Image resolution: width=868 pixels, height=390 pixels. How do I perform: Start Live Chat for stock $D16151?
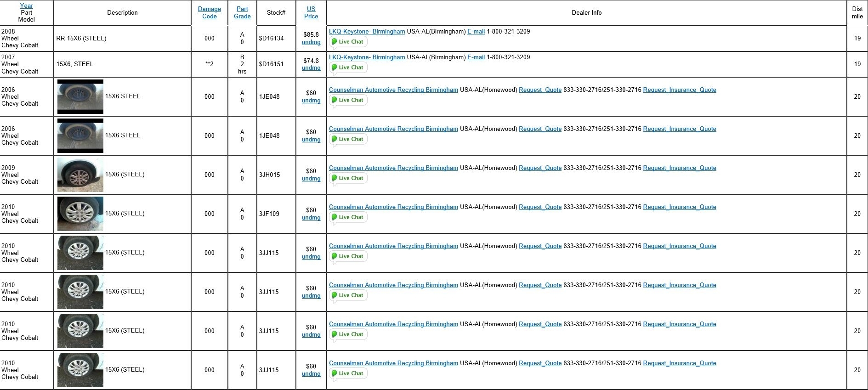pos(348,68)
